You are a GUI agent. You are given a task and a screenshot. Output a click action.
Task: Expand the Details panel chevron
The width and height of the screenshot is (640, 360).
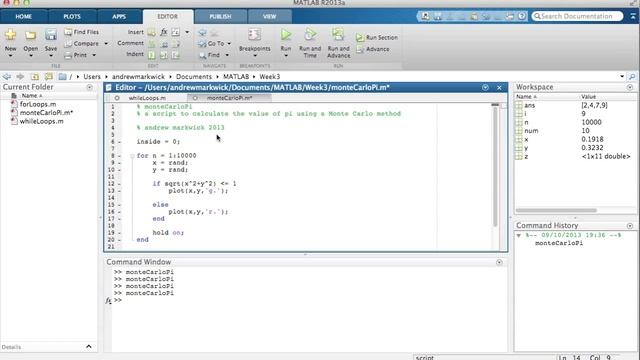coord(89,347)
